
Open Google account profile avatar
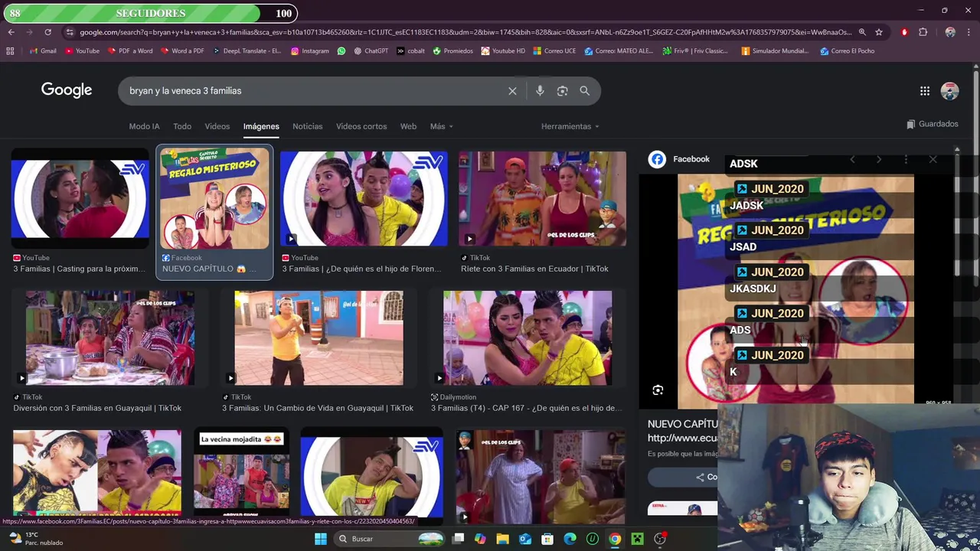pos(950,91)
